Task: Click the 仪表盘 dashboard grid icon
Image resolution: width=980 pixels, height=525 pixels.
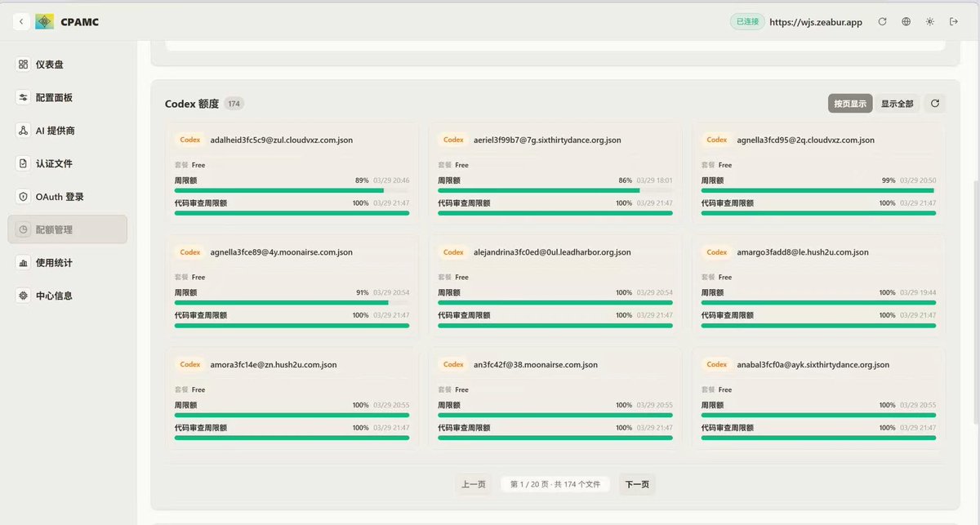Action: 23,65
